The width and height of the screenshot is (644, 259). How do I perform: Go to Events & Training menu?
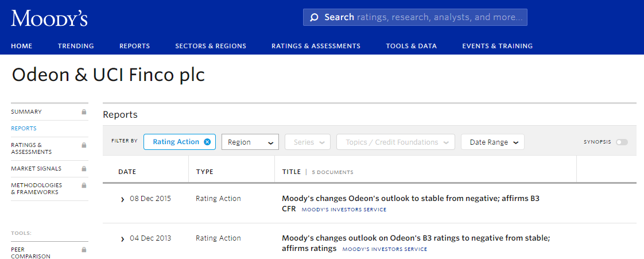pyautogui.click(x=497, y=46)
